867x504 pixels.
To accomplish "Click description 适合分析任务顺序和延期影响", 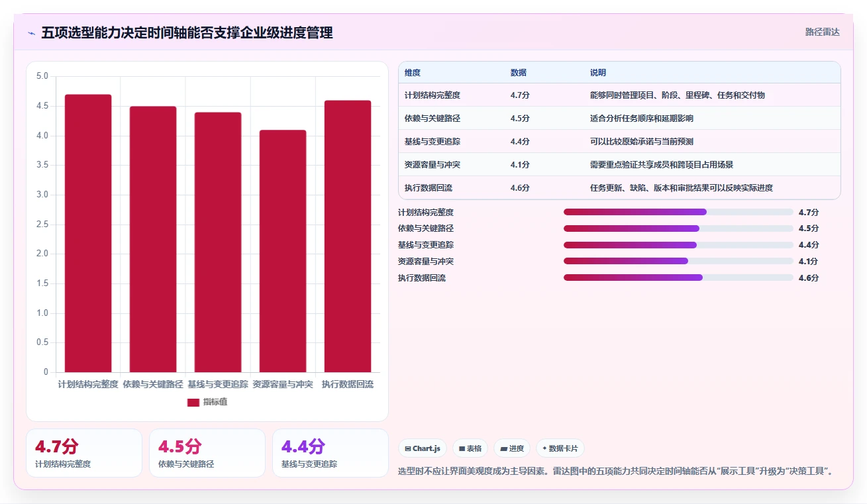I will tap(642, 119).
